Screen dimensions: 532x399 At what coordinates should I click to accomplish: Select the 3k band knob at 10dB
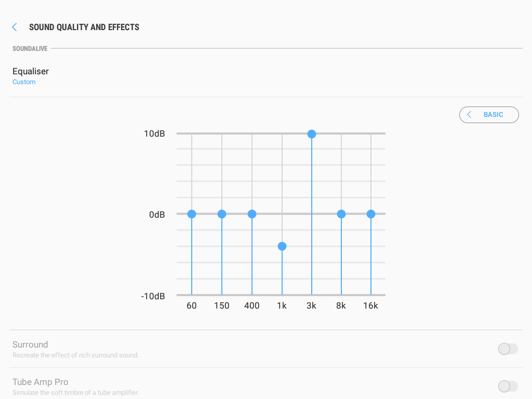click(x=312, y=134)
